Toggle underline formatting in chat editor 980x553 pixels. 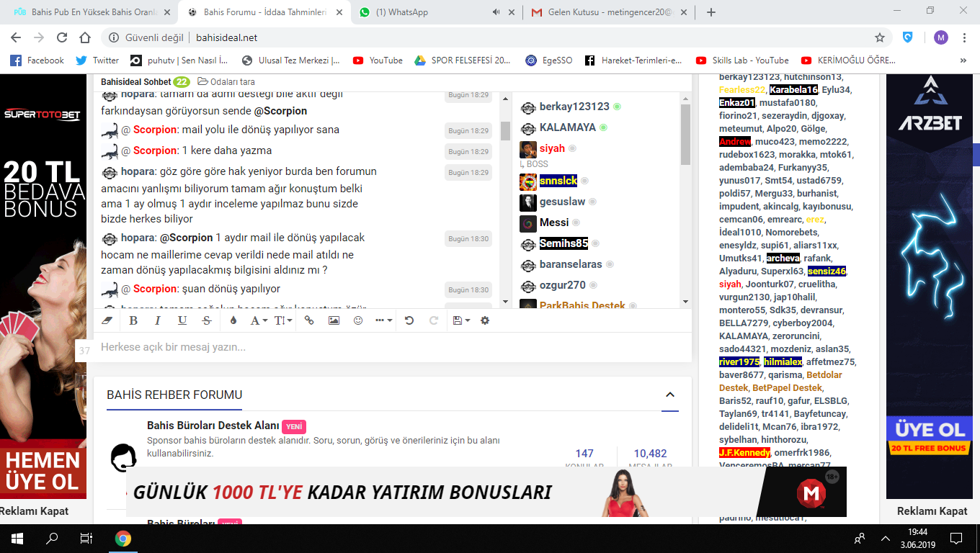(x=182, y=320)
